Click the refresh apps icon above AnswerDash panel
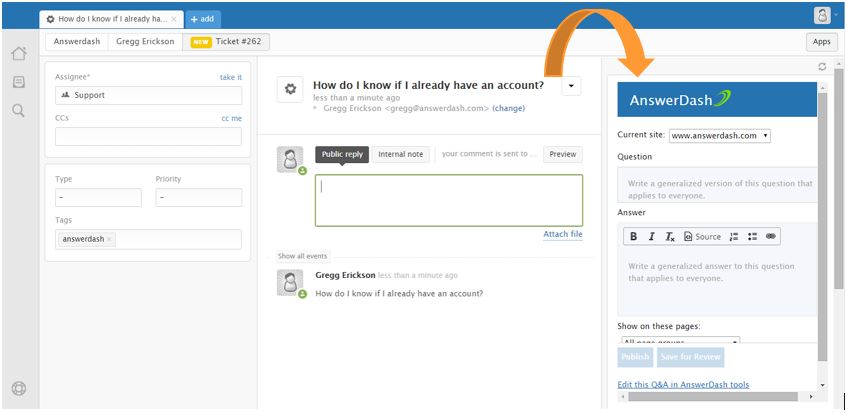 click(822, 66)
